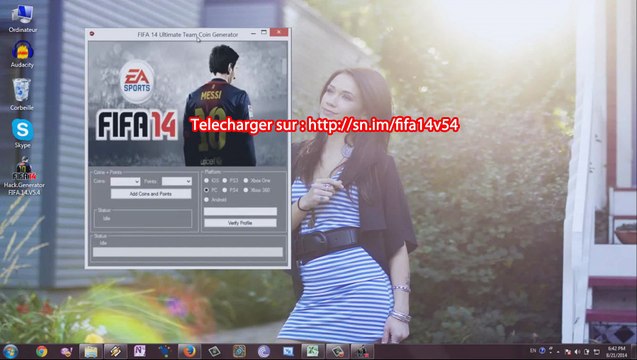This screenshot has width=637, height=360.
Task: Click the FIFA 14 Messi banner image
Action: [188, 103]
